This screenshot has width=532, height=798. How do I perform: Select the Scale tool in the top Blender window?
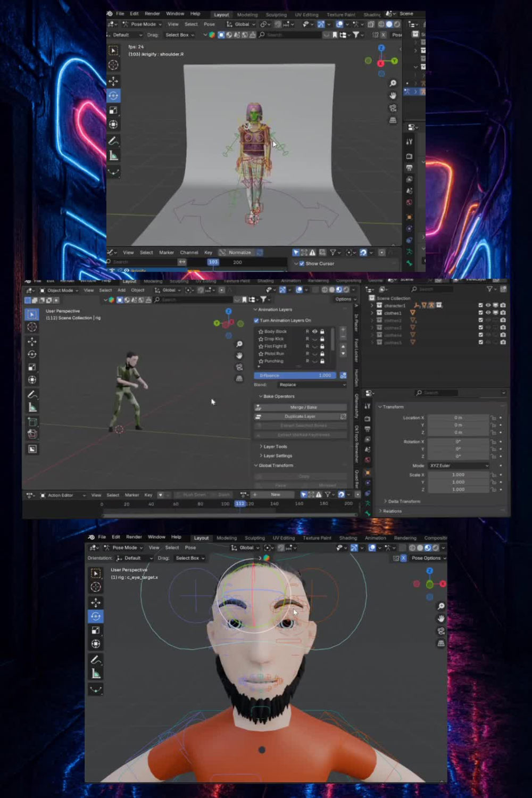coord(113,110)
